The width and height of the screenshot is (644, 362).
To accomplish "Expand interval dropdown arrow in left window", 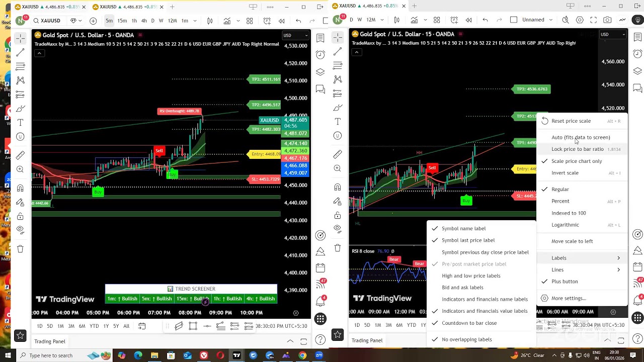I will 195,21.
